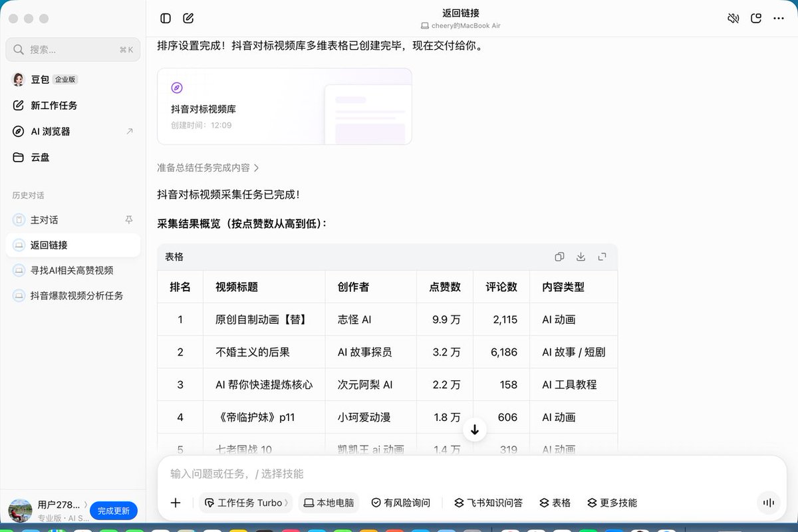Jump to bottom with the down-arrow button

(x=475, y=430)
